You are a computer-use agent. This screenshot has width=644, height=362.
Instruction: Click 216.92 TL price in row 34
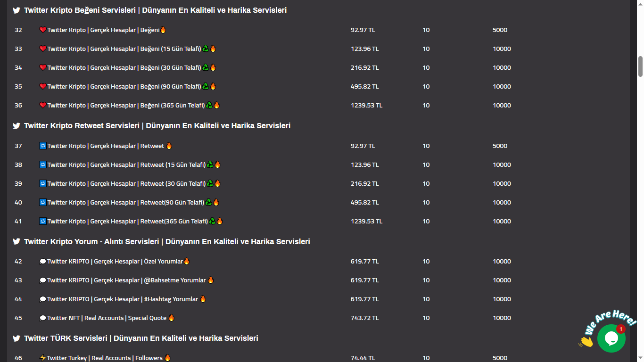click(x=364, y=67)
